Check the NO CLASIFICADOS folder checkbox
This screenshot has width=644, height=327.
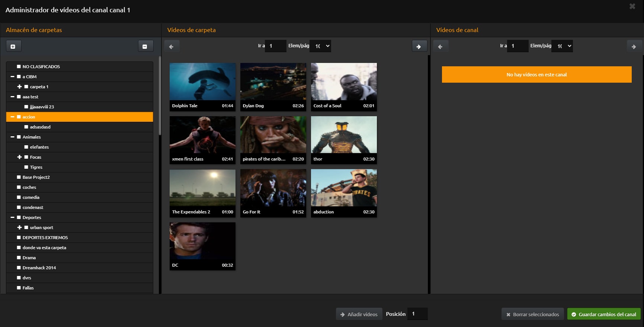[x=19, y=66]
